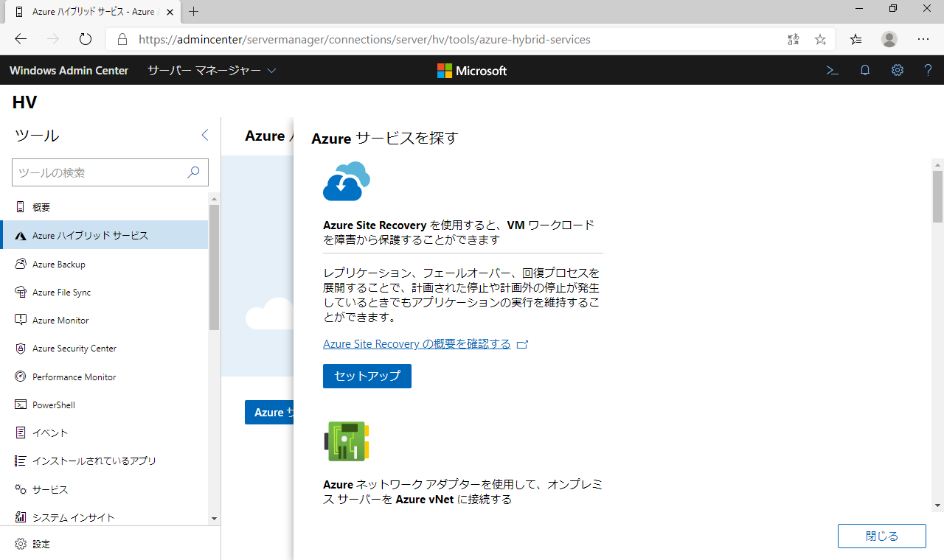
Task: Select the Azure Security Center icon
Action: tap(20, 348)
